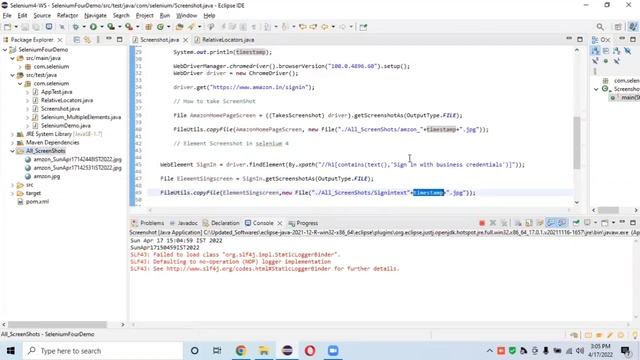
Task: Close the Screenshot.java editor tab
Action: 186,40
